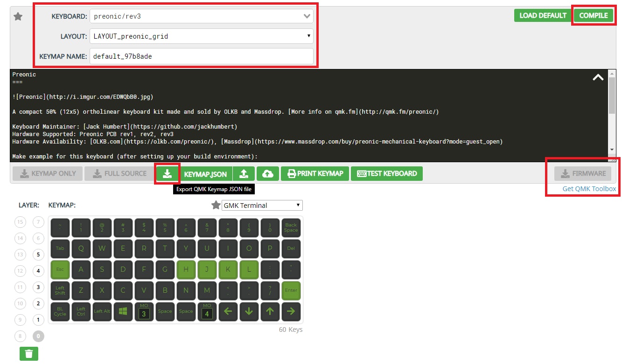Click the star icon beside the keyboard selector

click(18, 17)
